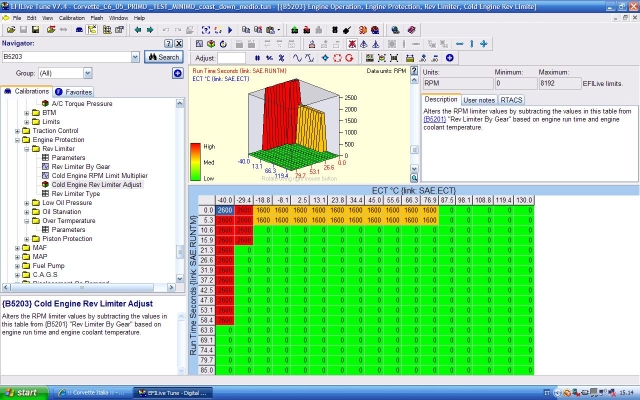Collapse the Engine Protection folder

(x=17, y=140)
